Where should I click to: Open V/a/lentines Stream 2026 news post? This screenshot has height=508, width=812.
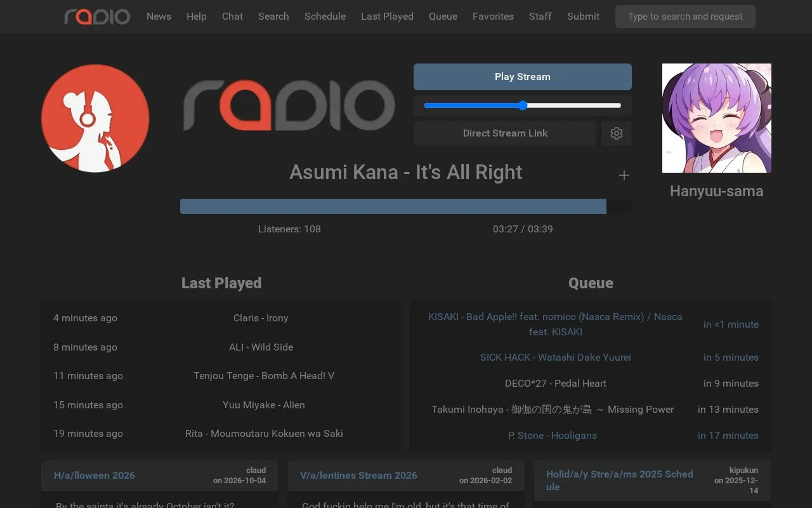coord(359,476)
